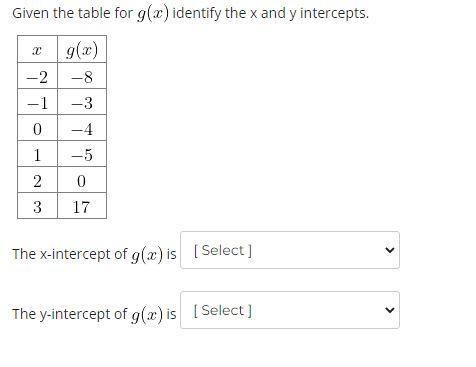
Task: Click the 'The y-intercept of g(x) is' label
Action: coord(94,314)
